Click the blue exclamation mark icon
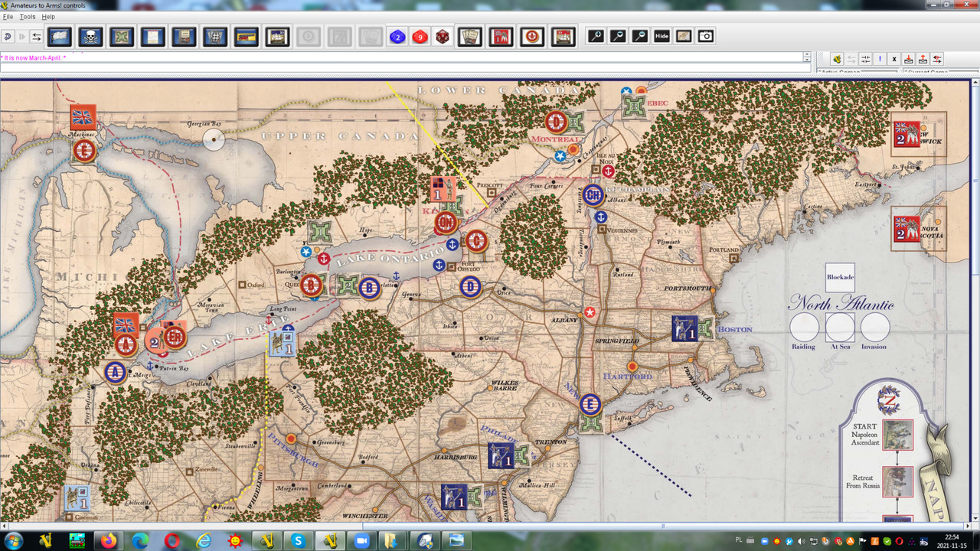Viewport: 980px width, 551px height. click(880, 59)
